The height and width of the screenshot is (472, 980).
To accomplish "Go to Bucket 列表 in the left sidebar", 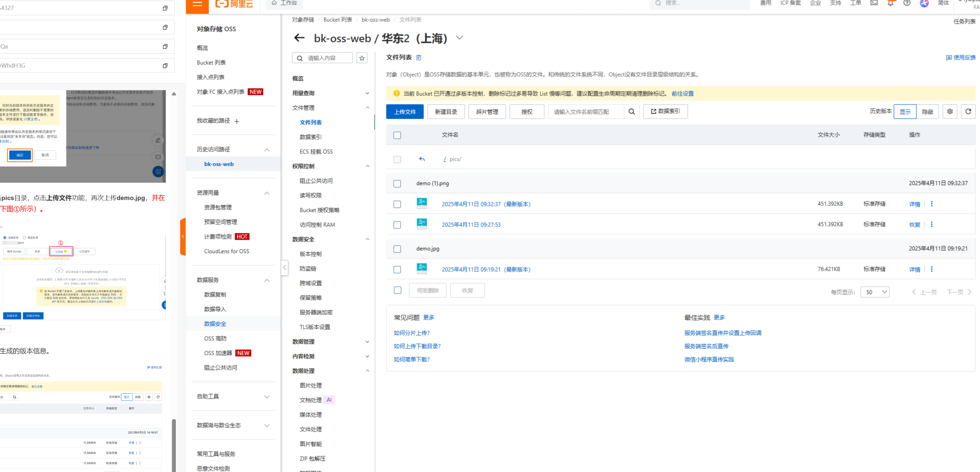I will (211, 63).
